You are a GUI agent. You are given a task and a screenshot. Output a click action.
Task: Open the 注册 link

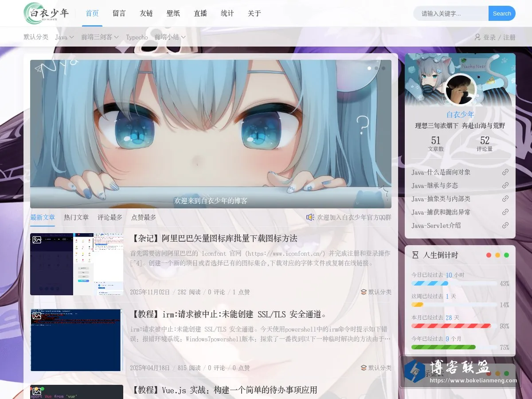pos(509,37)
